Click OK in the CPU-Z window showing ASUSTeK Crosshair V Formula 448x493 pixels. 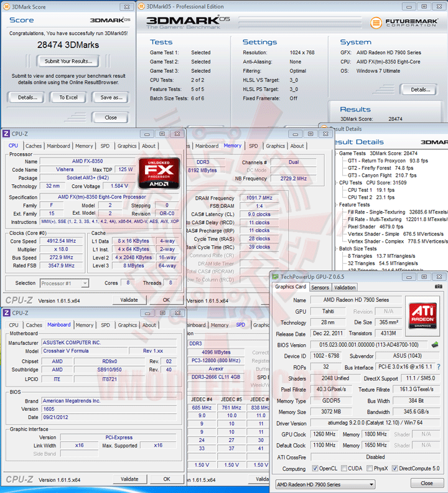pyautogui.click(x=167, y=479)
